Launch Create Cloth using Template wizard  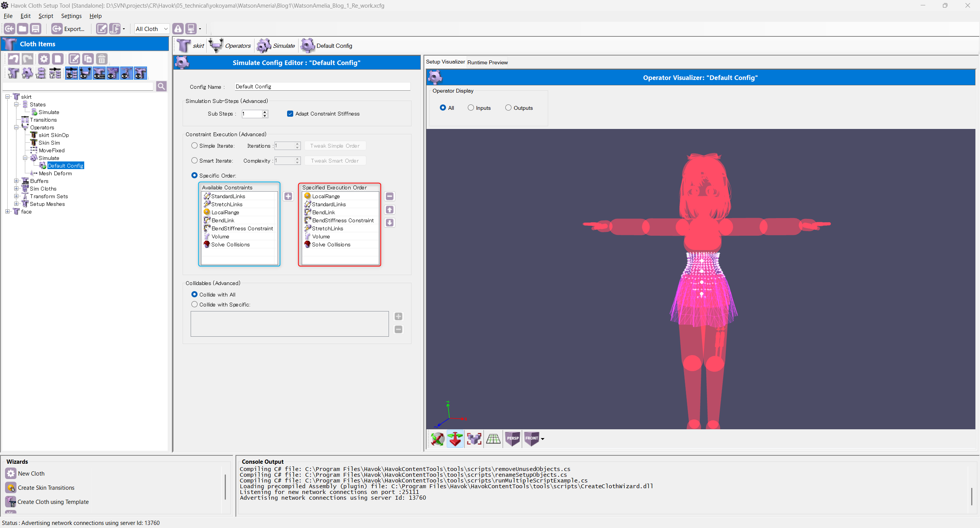pos(47,502)
